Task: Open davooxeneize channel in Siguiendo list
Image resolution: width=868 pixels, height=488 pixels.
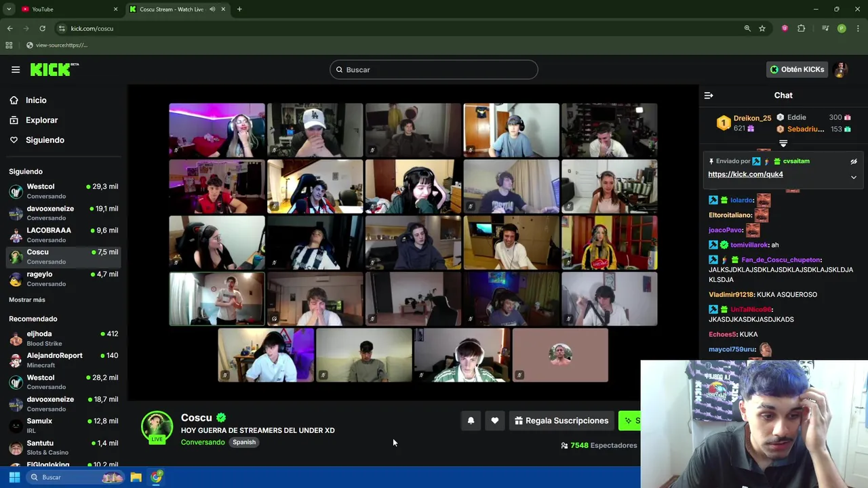Action: click(64, 213)
